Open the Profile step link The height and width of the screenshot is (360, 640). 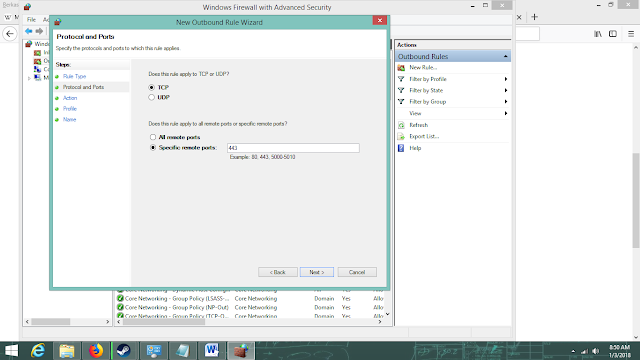click(x=70, y=109)
